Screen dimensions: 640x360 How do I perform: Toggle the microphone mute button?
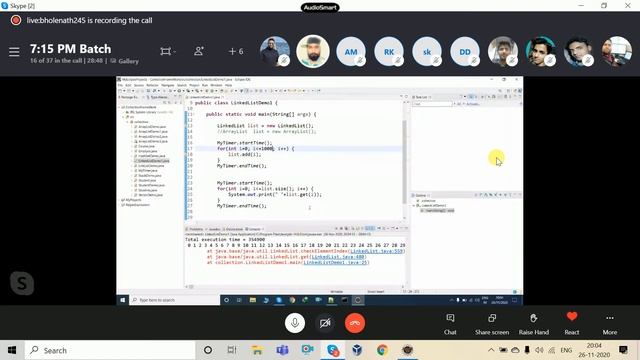(295, 323)
